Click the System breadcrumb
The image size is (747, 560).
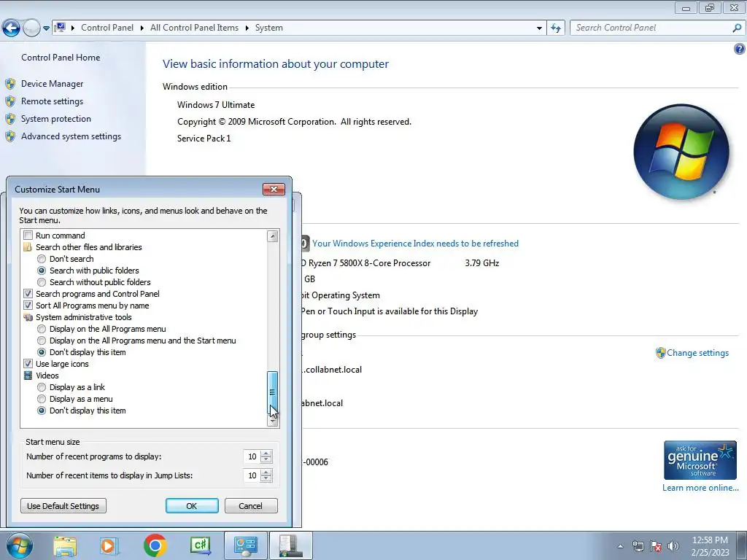tap(268, 28)
